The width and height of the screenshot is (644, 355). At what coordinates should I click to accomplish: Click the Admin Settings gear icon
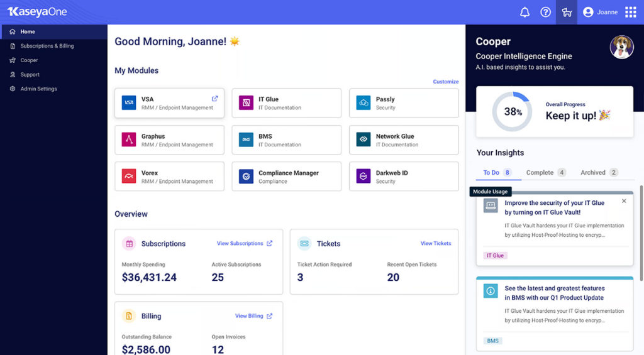[x=13, y=89]
